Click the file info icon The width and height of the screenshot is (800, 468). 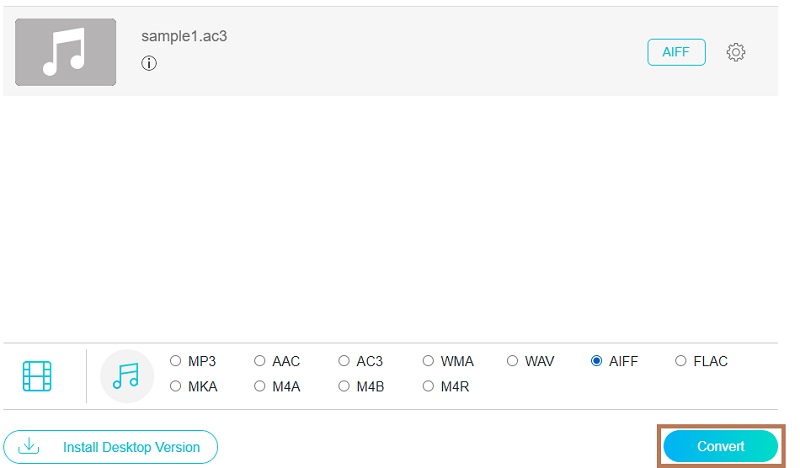(149, 63)
